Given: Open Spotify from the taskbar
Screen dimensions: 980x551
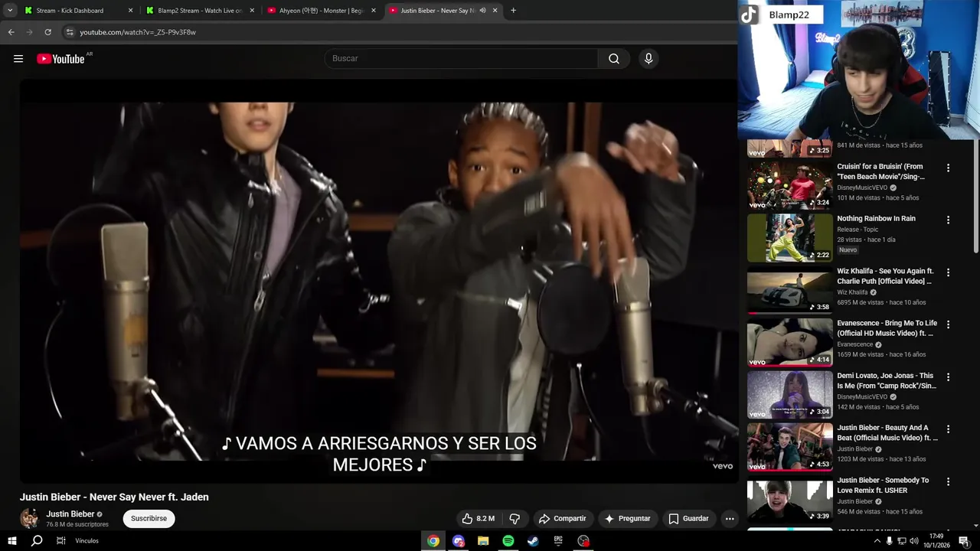Looking at the screenshot, I should point(508,541).
